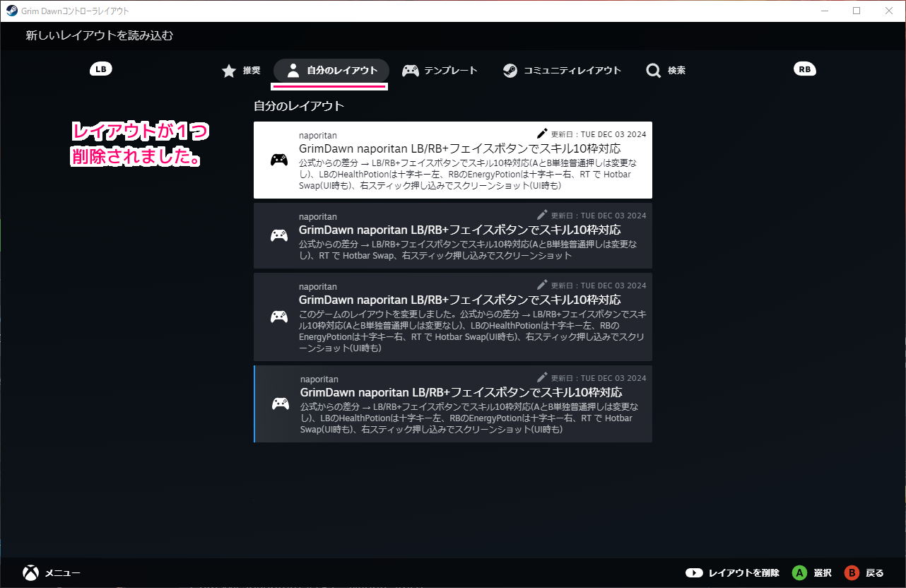The image size is (906, 588).
Task: Click the person icon in 自分のレイアウト tab
Action: [293, 71]
